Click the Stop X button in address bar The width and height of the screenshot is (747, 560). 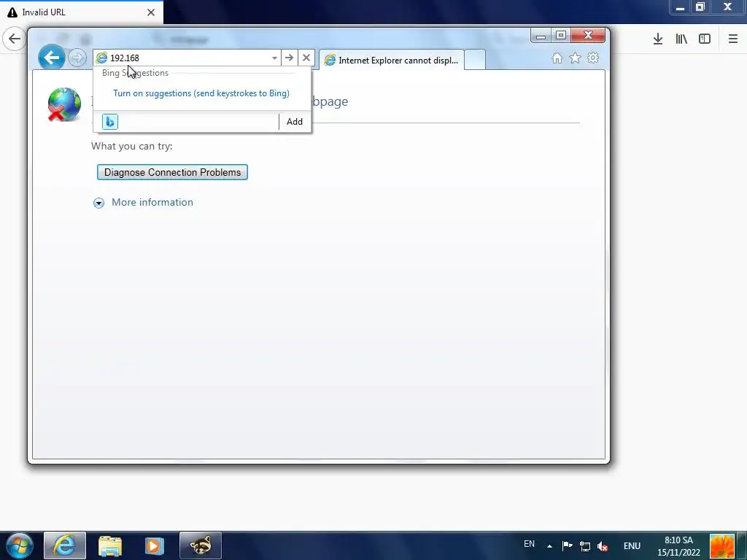(306, 58)
